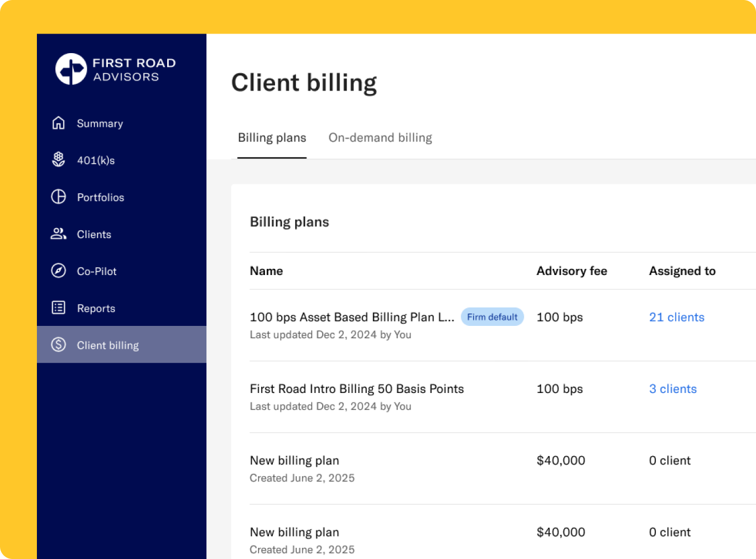Open Reports from the sidebar
Image resolution: width=756 pixels, height=559 pixels.
coord(96,309)
